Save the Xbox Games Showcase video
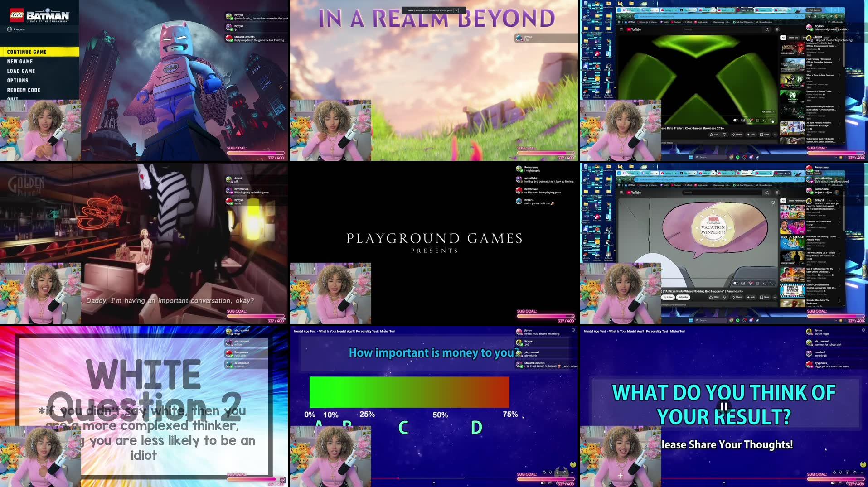Image resolution: width=868 pixels, height=487 pixels. (x=765, y=135)
